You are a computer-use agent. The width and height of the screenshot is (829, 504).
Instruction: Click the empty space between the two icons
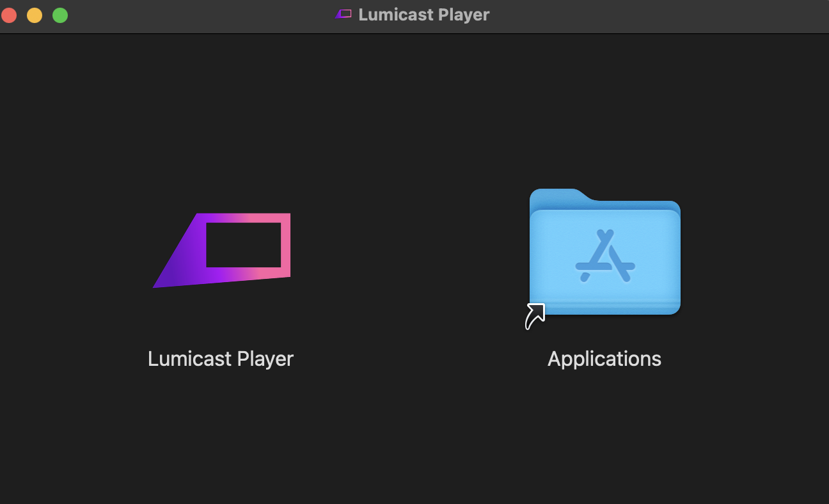click(x=413, y=256)
